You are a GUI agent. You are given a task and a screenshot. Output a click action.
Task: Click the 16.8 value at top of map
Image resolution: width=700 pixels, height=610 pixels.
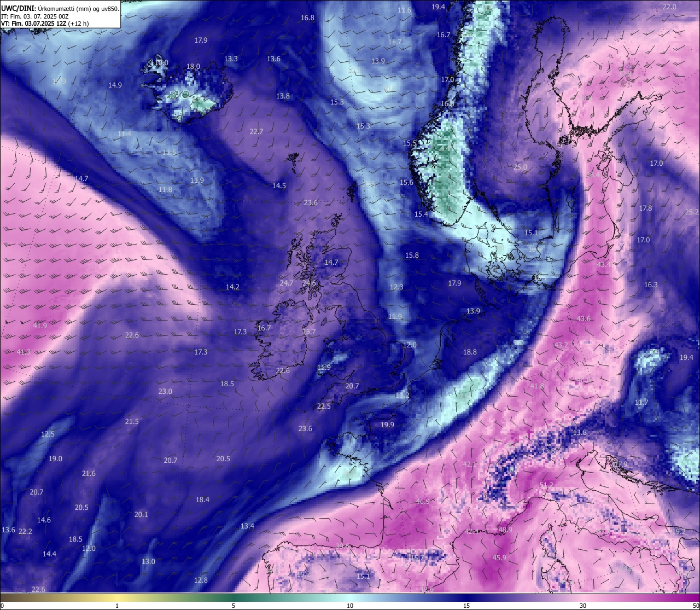(308, 18)
